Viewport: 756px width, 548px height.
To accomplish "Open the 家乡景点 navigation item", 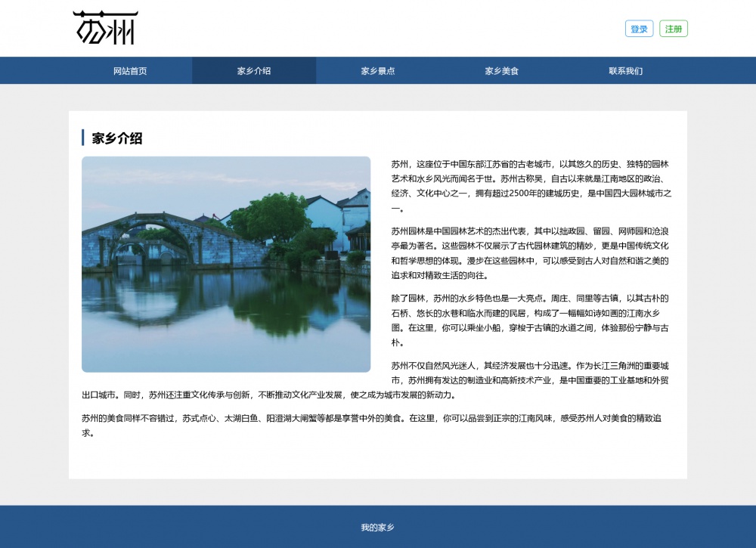I will click(378, 71).
